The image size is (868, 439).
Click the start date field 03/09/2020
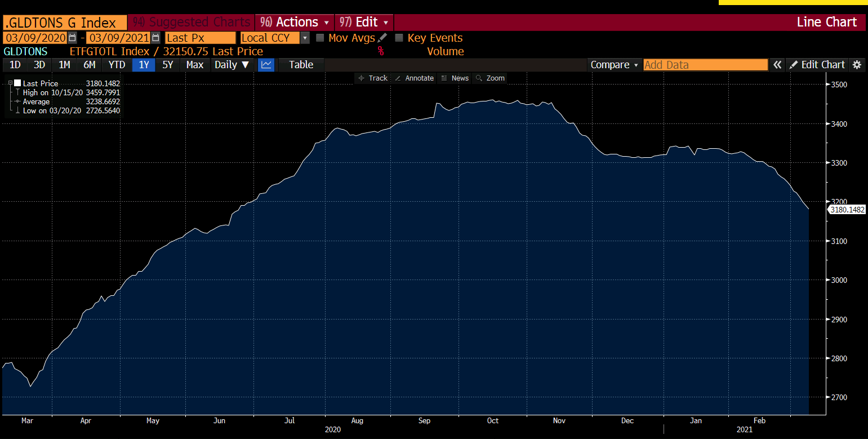[35, 38]
